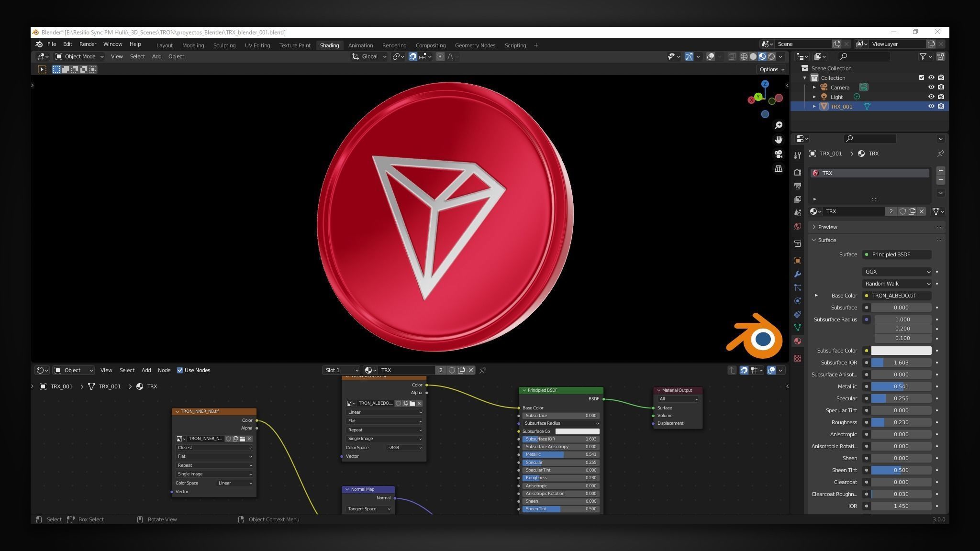Click the white Subsurface Color swatch
This screenshot has width=980, height=551.
[901, 351]
